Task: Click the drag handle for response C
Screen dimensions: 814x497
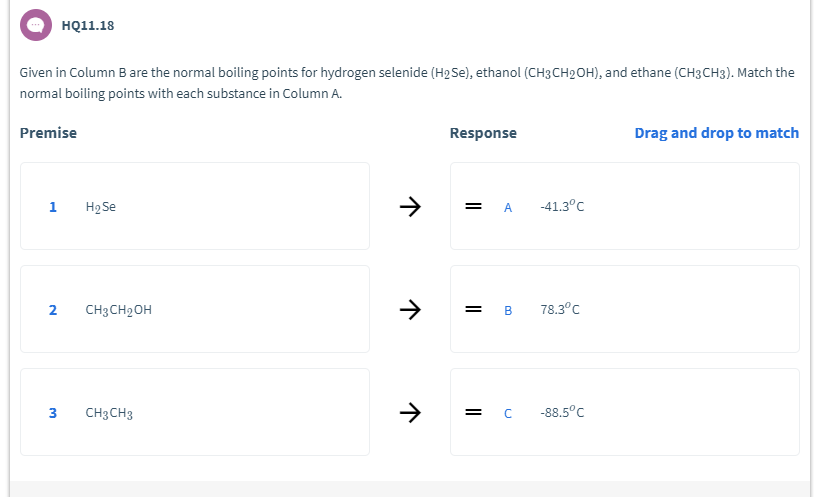Action: click(x=473, y=412)
